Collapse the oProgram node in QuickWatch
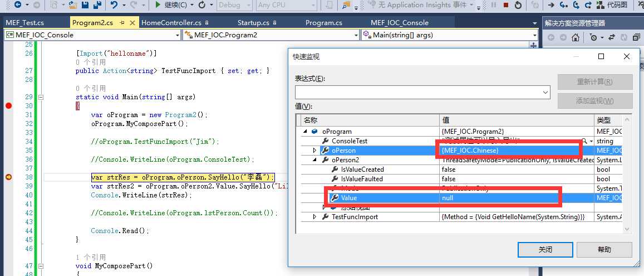The height and width of the screenshot is (276, 644). coord(306,132)
